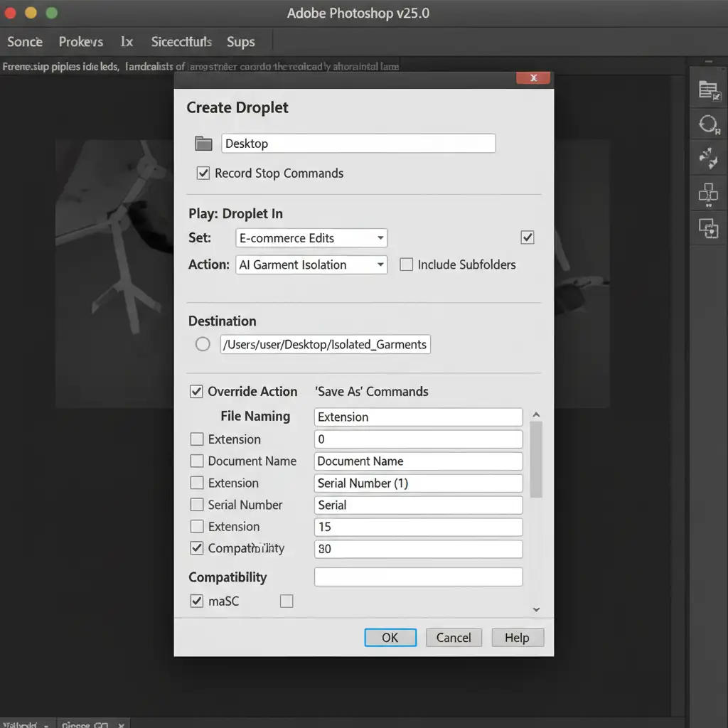728x728 pixels.
Task: Enable the Include Subfolders checkbox
Action: point(407,264)
